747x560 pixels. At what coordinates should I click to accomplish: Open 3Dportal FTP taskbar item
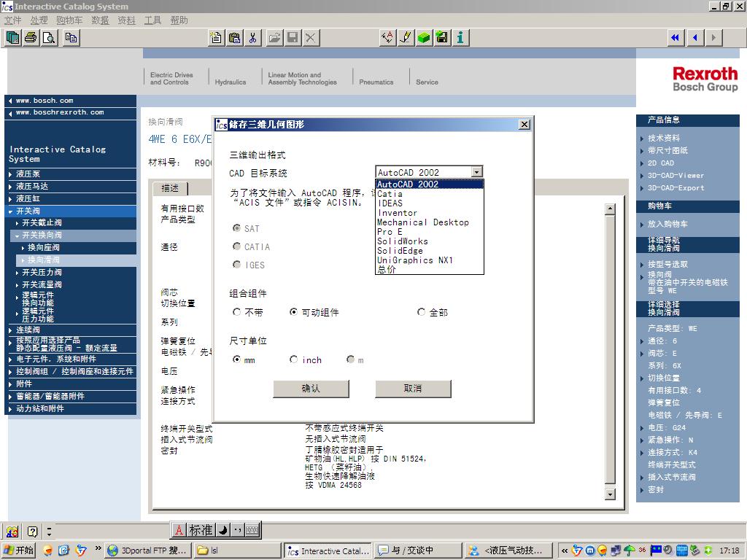pos(148,551)
